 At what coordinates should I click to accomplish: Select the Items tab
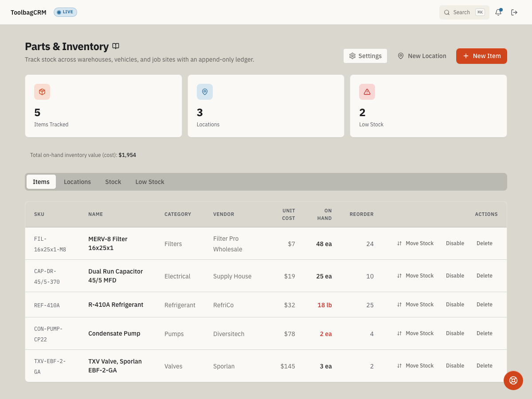coord(41,182)
